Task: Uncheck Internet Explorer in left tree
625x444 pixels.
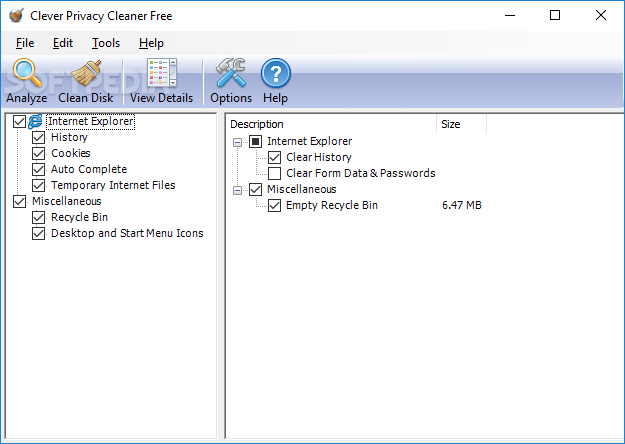Action: coord(19,121)
